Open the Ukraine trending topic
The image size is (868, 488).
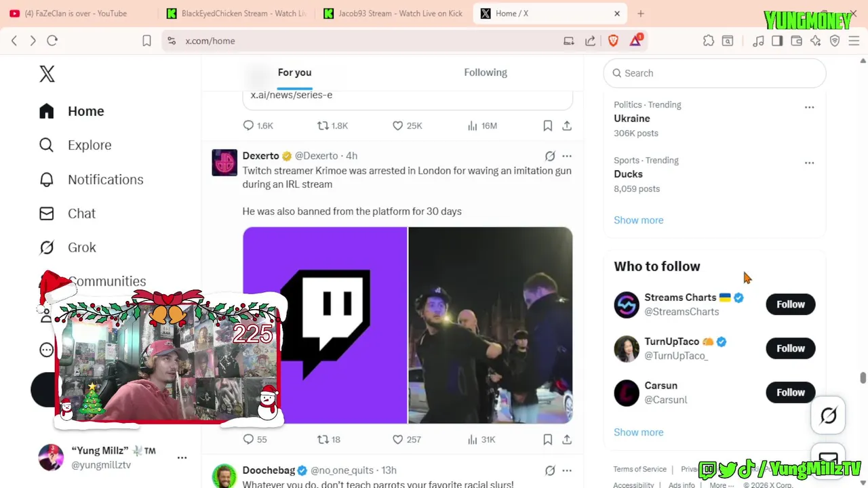point(632,119)
